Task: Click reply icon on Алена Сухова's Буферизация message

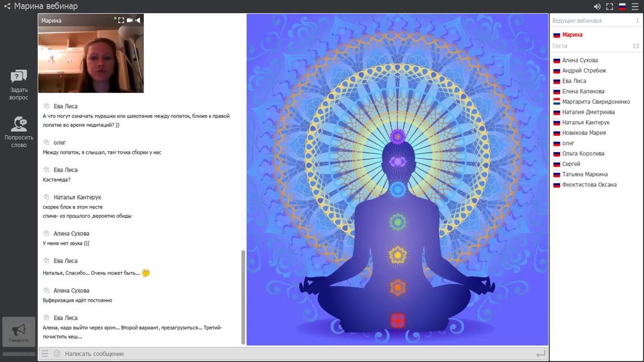Action: (x=46, y=290)
